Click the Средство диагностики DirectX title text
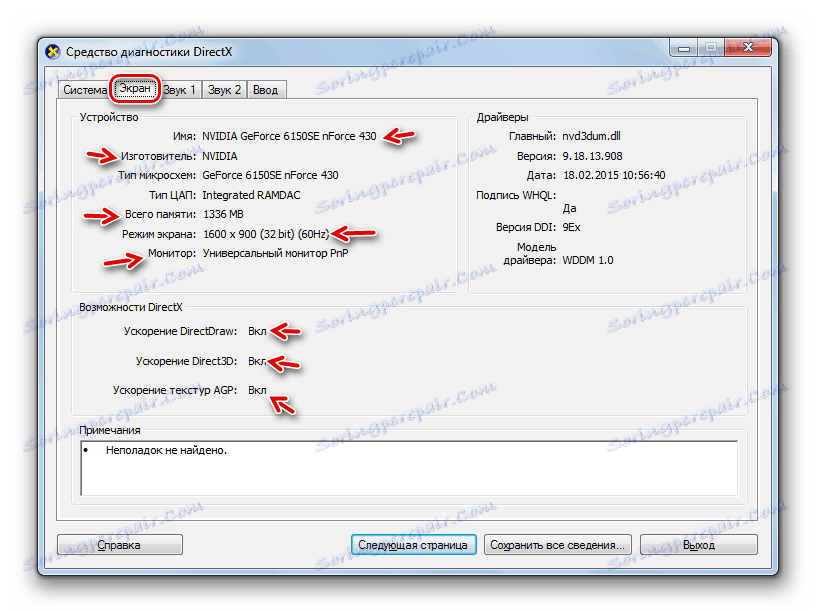The width and height of the screenshot is (816, 613). click(x=149, y=52)
